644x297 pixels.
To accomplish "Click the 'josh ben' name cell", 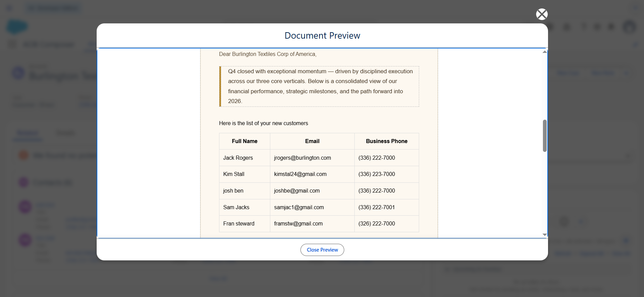I will [x=245, y=191].
